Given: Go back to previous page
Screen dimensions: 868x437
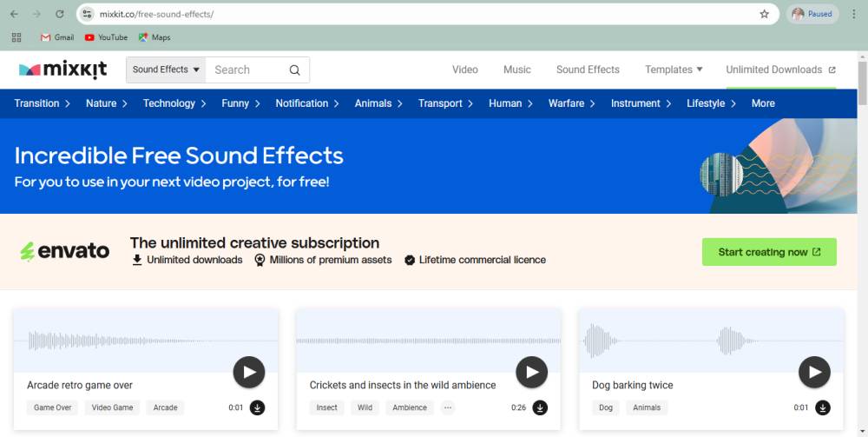Looking at the screenshot, I should pos(15,14).
